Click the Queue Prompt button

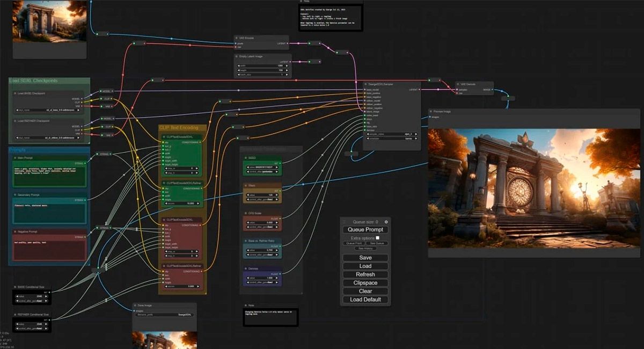coord(365,230)
